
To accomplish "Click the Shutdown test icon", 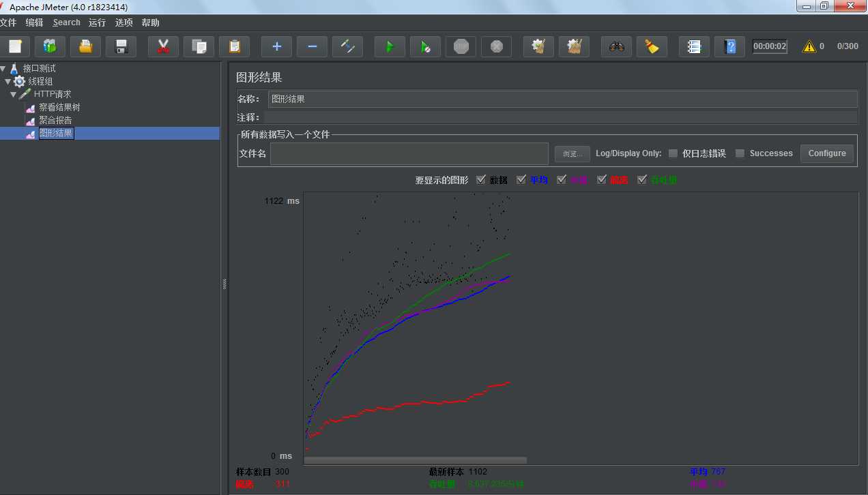I will pyautogui.click(x=496, y=46).
